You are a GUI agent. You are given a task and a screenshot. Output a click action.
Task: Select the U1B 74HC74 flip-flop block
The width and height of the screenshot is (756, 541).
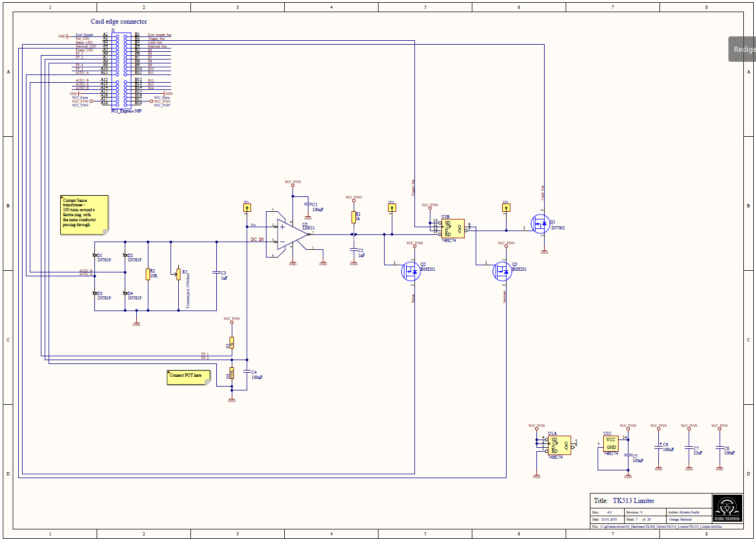(x=453, y=229)
